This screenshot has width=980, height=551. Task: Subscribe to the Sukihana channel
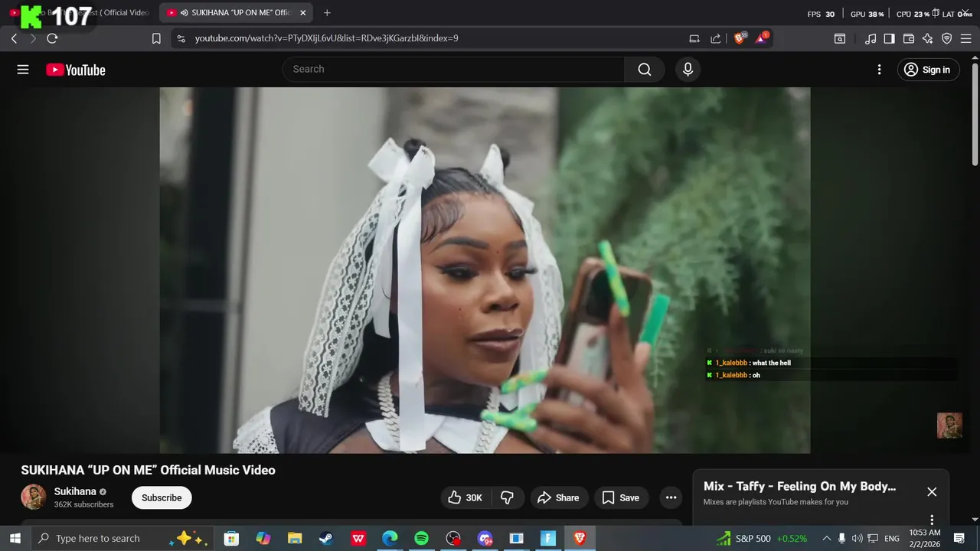coord(162,497)
